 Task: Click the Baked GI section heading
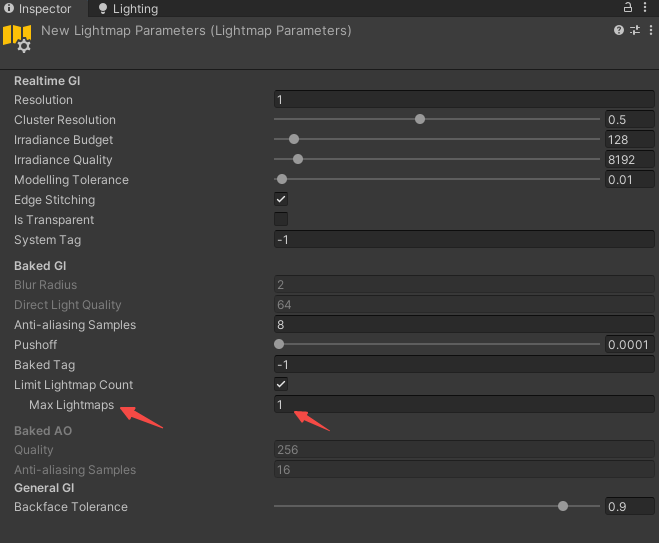click(40, 266)
